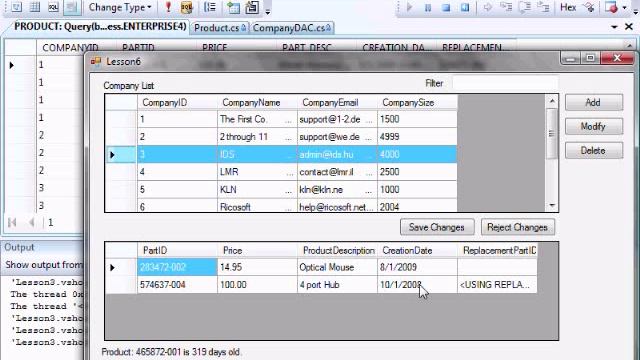Close the active document tab

pyautogui.click(x=629, y=27)
